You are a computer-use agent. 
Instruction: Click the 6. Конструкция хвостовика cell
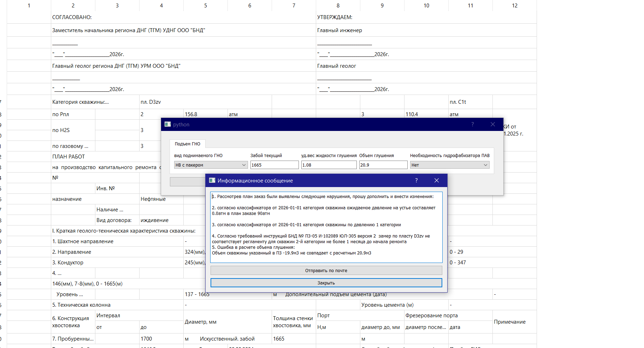tap(73, 322)
